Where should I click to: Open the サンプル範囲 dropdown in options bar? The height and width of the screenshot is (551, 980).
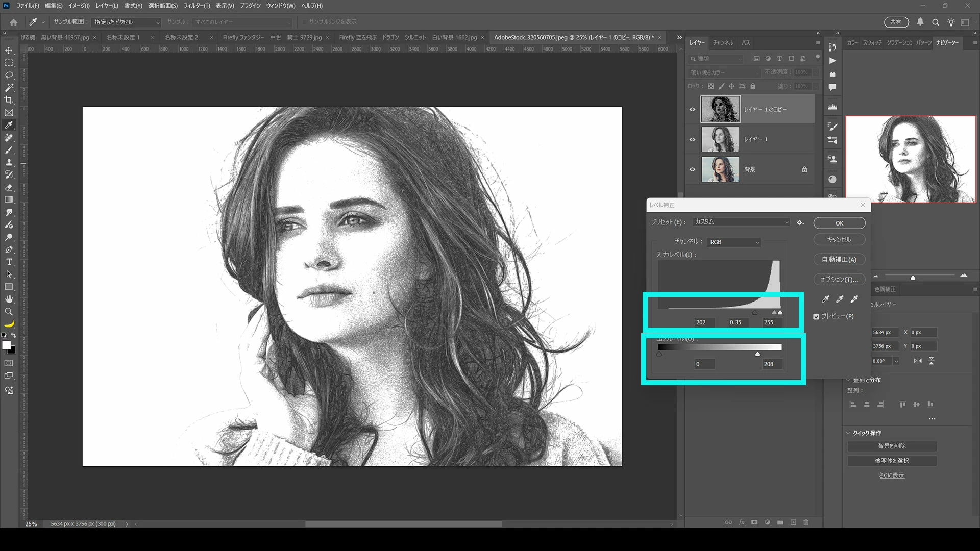click(x=127, y=22)
